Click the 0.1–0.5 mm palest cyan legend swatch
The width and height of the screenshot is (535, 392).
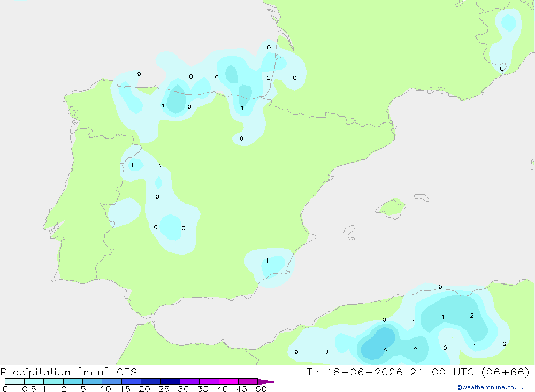click(x=14, y=381)
